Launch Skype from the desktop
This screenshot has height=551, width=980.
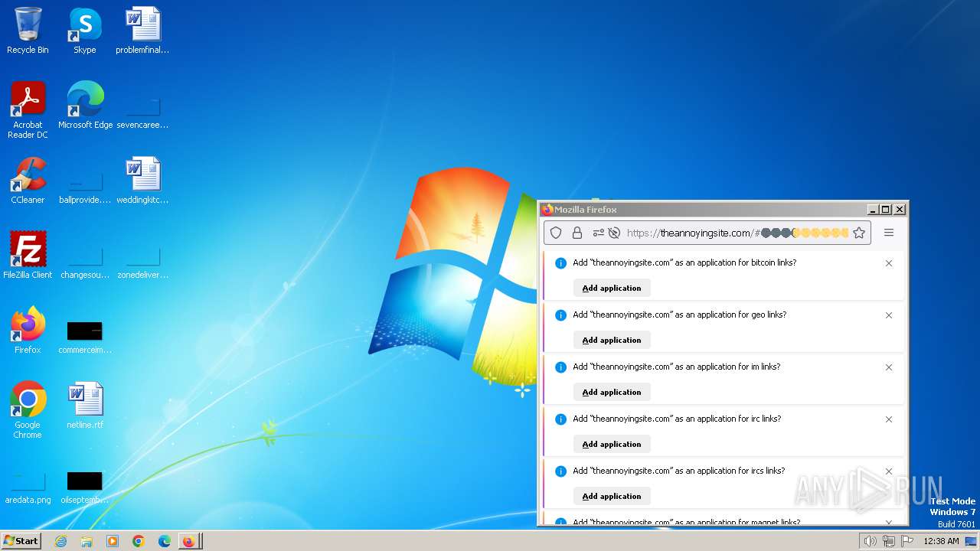click(84, 31)
